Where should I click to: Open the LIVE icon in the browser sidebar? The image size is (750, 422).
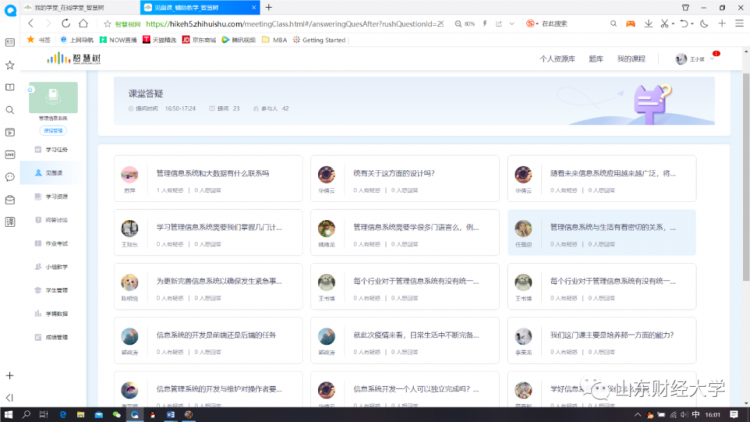point(10,155)
